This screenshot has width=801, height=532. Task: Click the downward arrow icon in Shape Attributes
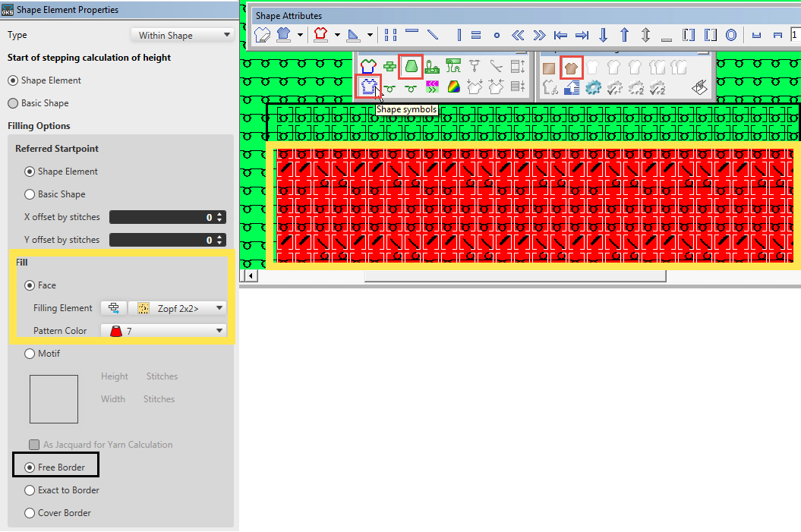pos(604,35)
